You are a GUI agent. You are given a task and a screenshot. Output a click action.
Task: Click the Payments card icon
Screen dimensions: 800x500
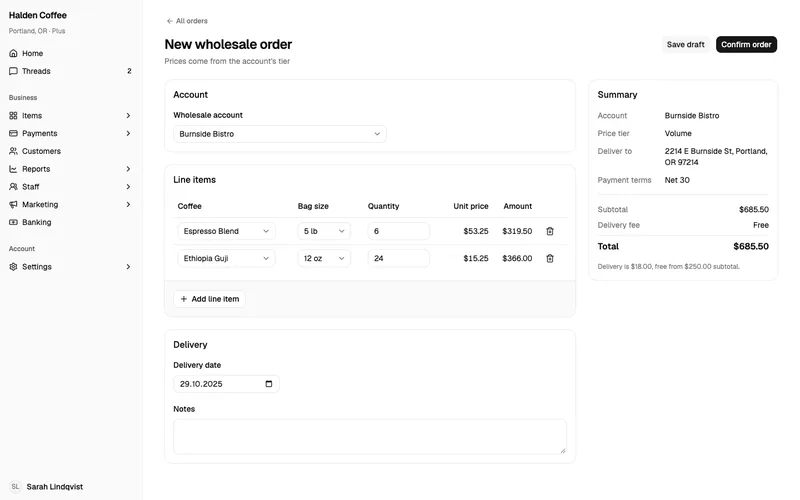[13, 133]
